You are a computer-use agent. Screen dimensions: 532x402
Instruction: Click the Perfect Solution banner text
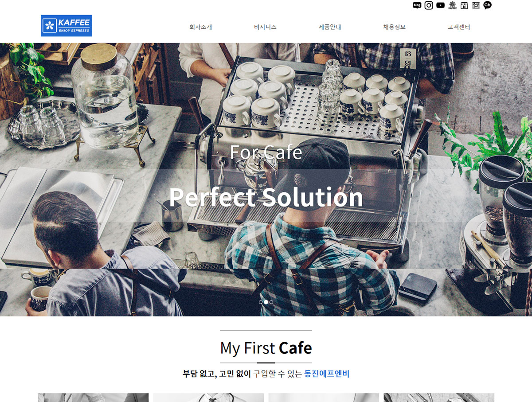click(x=266, y=197)
